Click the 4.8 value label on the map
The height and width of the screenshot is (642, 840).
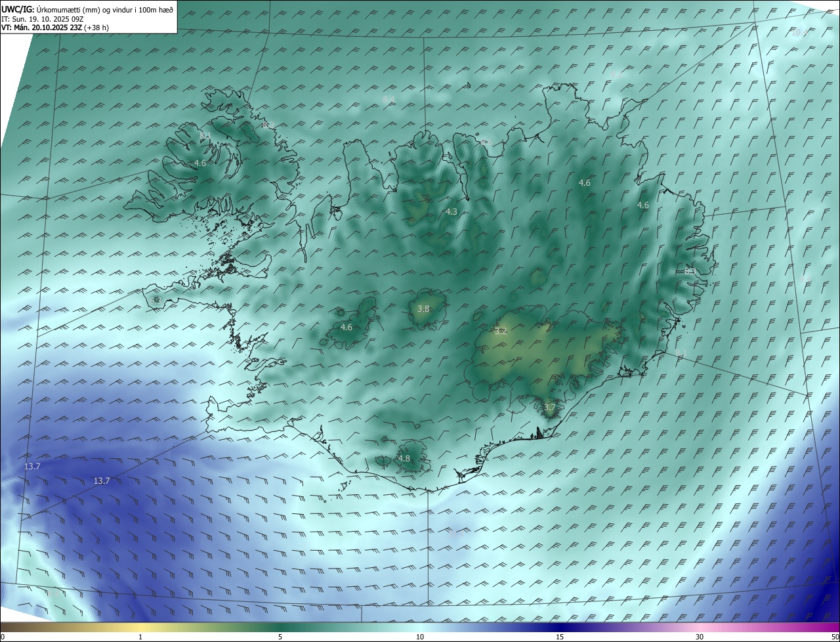point(404,458)
